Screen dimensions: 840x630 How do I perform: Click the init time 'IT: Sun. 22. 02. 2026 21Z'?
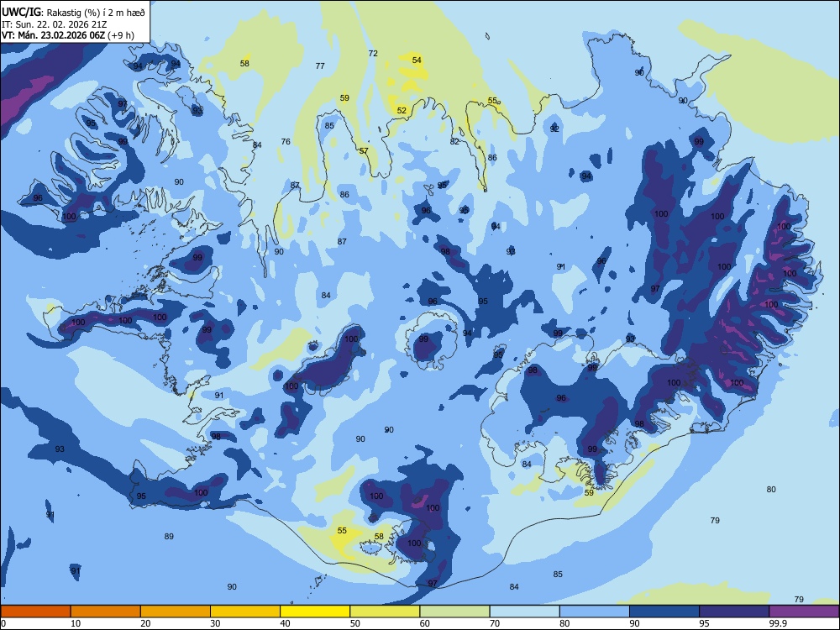(54, 24)
